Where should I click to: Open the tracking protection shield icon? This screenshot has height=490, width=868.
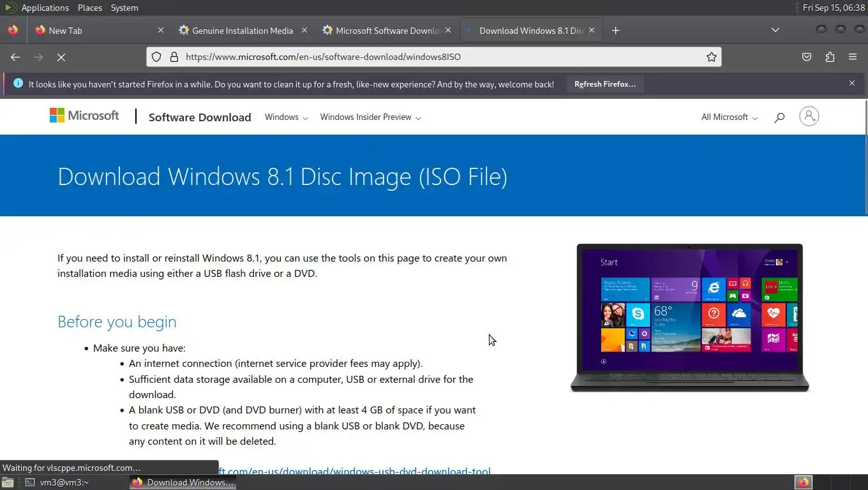click(x=156, y=57)
